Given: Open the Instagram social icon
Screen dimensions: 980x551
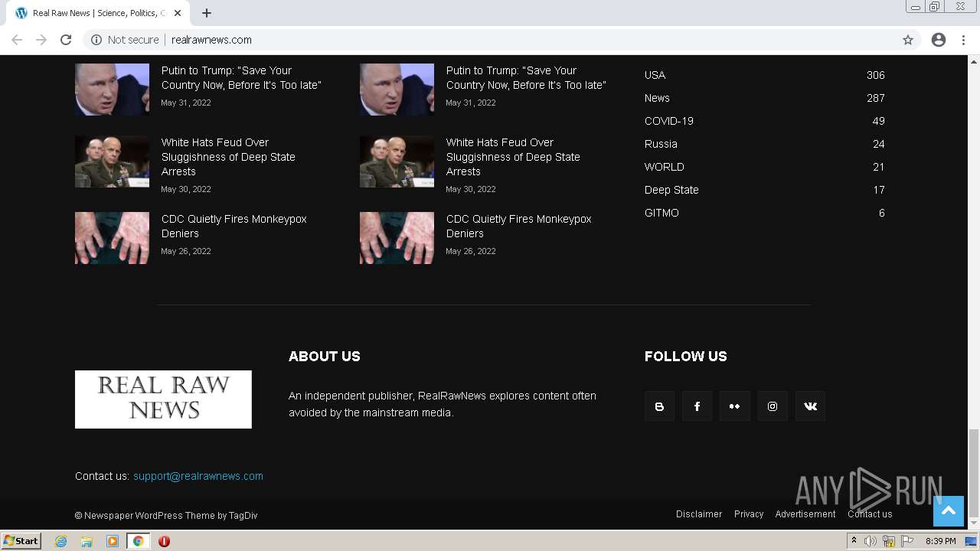Looking at the screenshot, I should (773, 406).
